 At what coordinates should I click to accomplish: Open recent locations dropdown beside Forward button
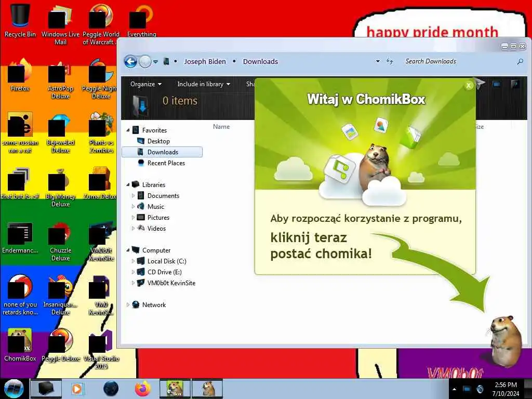click(156, 62)
